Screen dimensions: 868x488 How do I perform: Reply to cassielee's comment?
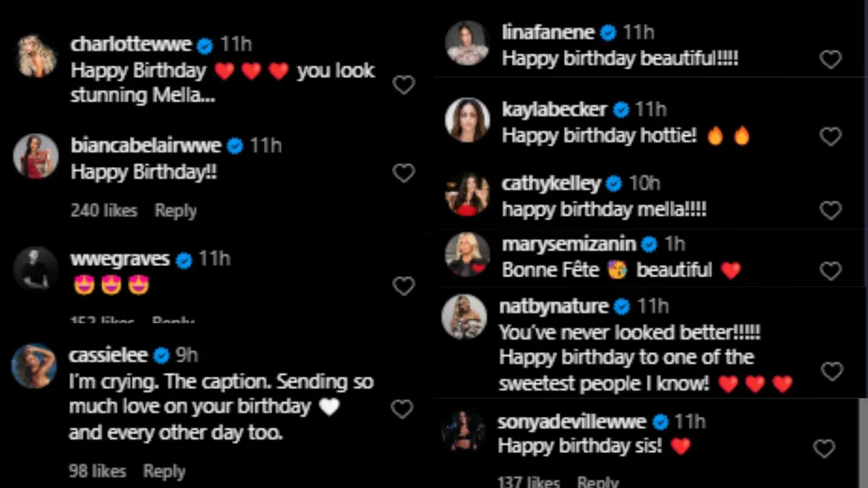[164, 471]
